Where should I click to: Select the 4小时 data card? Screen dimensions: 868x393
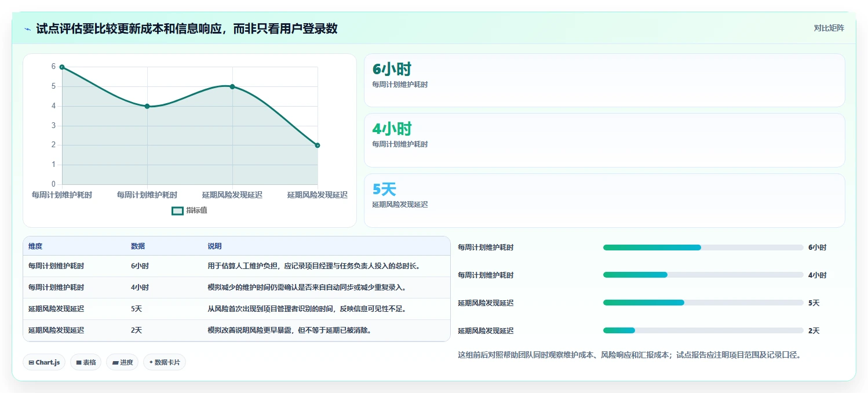pos(604,140)
